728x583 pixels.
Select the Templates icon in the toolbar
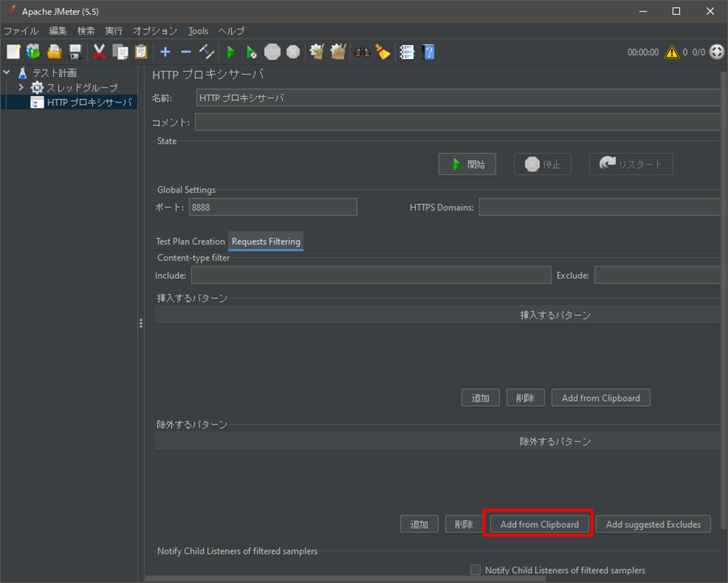click(33, 52)
